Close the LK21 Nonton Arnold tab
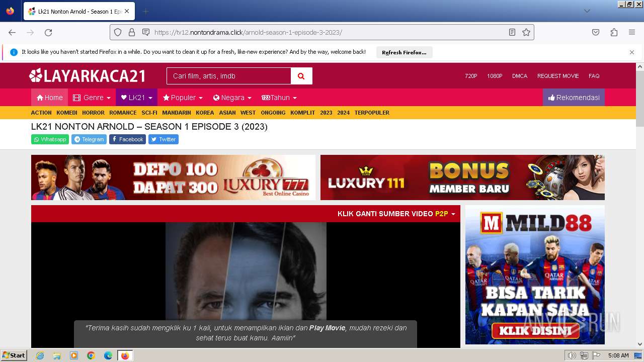 click(126, 11)
